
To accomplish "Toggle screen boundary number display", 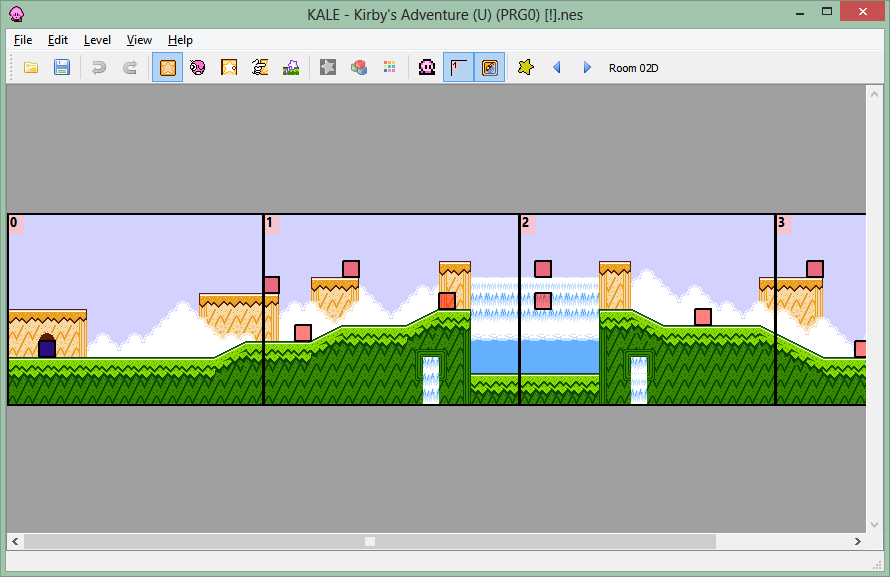I will point(458,68).
